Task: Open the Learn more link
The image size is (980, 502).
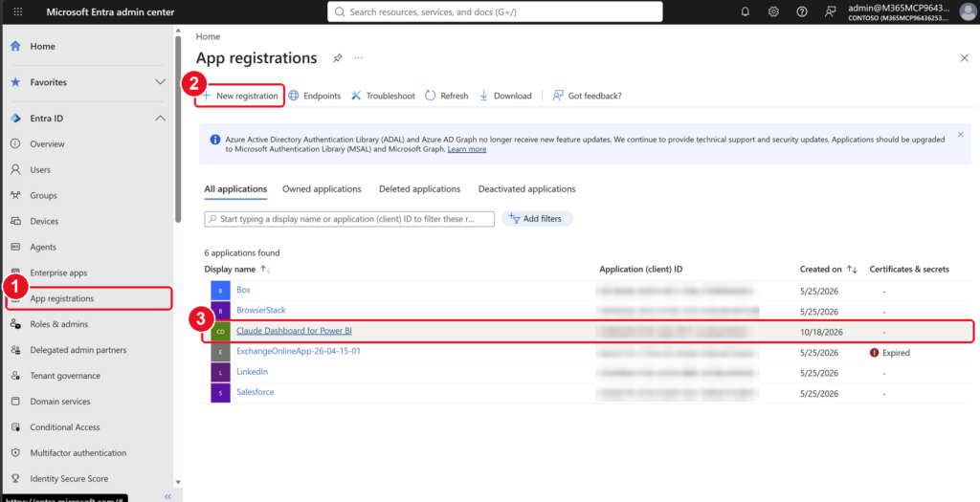Action: click(467, 149)
